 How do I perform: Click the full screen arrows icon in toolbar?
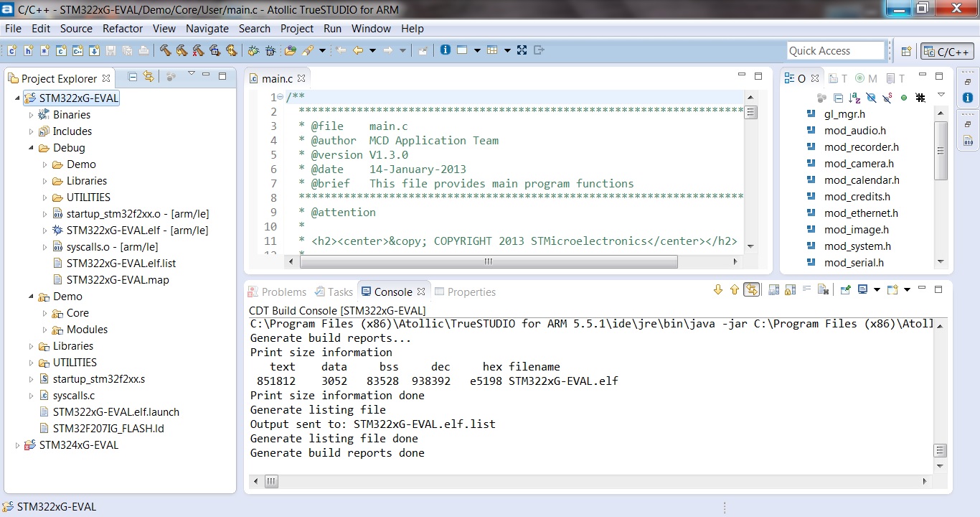(522, 50)
